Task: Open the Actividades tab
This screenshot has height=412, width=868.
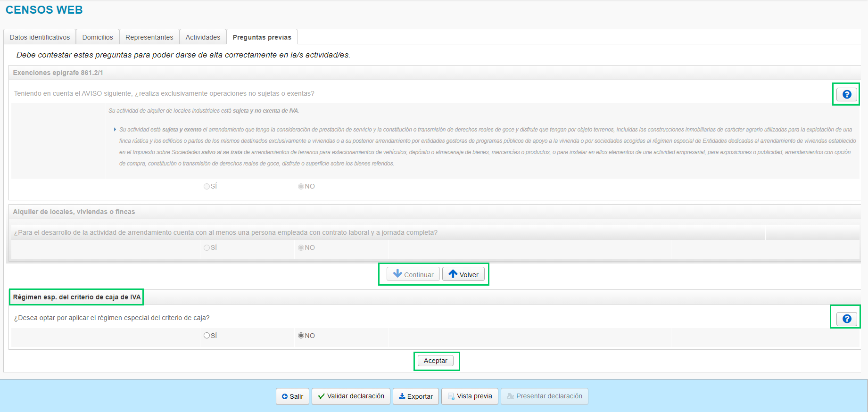Action: click(x=203, y=37)
